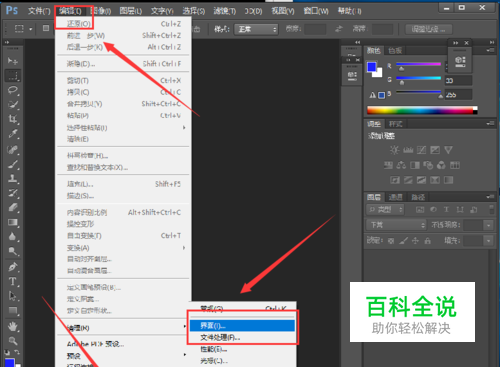Click the R channel slider handle
The image size is (500, 367).
[401, 69]
